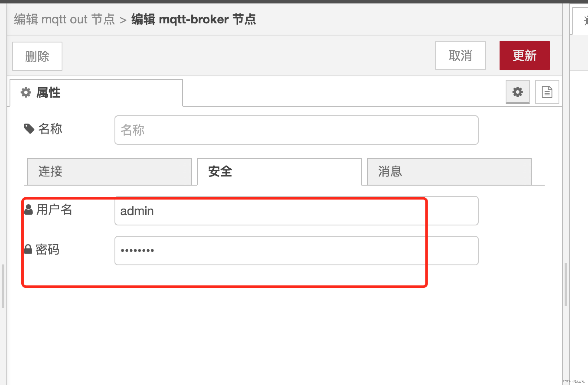Click the 用户名 field containing admin
Image resolution: width=588 pixels, height=385 pixels.
pos(296,211)
